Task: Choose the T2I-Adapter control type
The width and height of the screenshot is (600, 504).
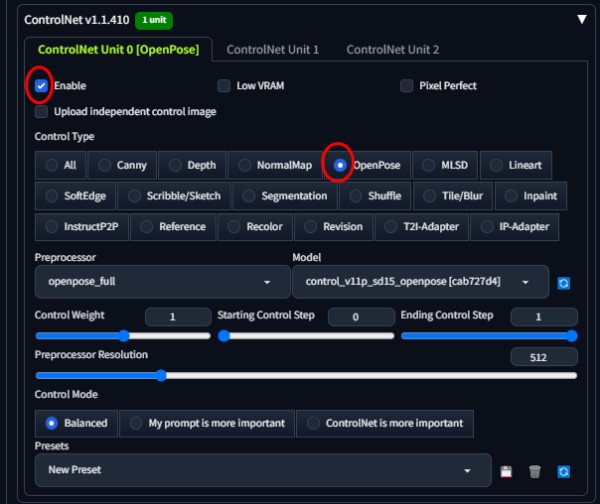Action: coord(422,227)
